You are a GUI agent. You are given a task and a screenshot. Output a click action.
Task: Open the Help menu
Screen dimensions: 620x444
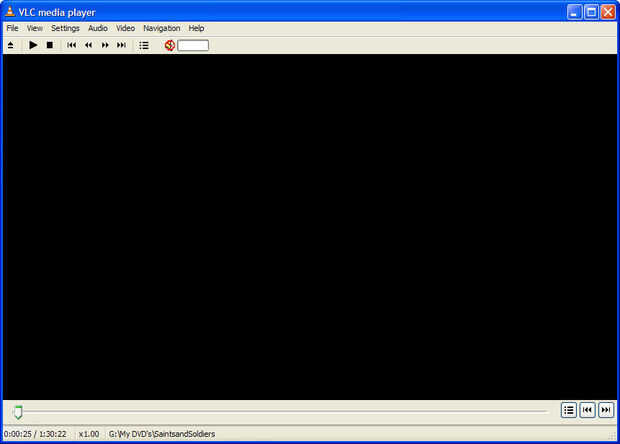point(196,28)
